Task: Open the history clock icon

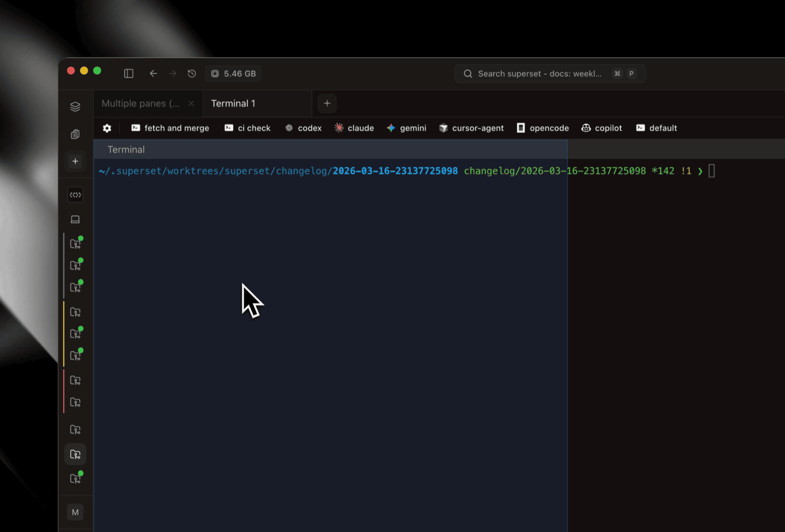Action: coord(192,74)
